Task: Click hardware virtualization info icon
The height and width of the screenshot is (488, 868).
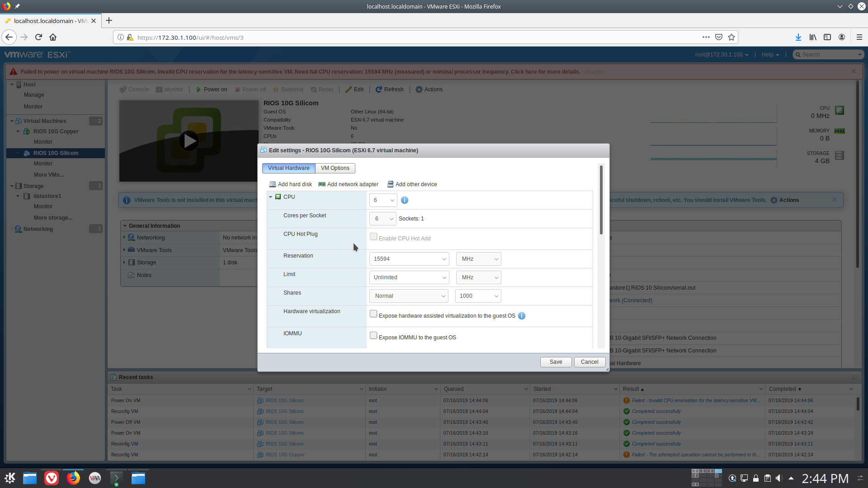Action: click(x=522, y=316)
